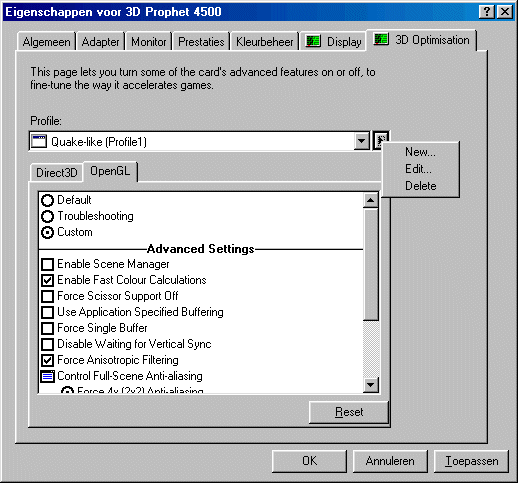
Task: Click the profile options icon button
Action: tap(381, 140)
